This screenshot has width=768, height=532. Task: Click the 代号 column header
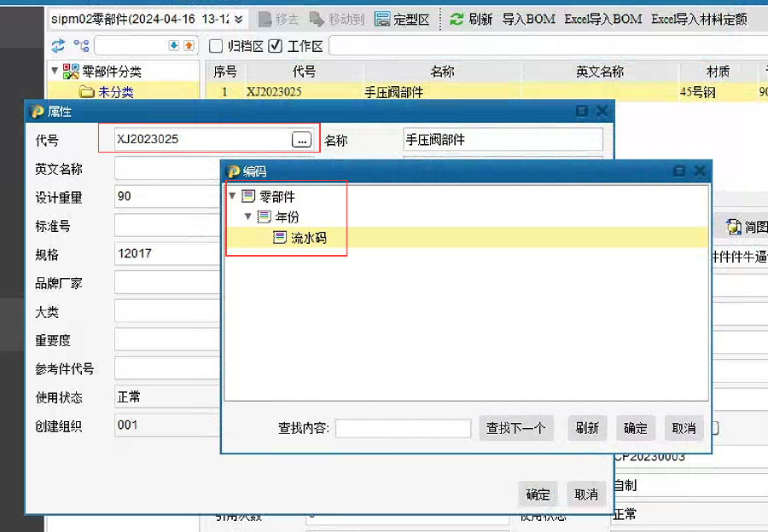click(x=304, y=72)
